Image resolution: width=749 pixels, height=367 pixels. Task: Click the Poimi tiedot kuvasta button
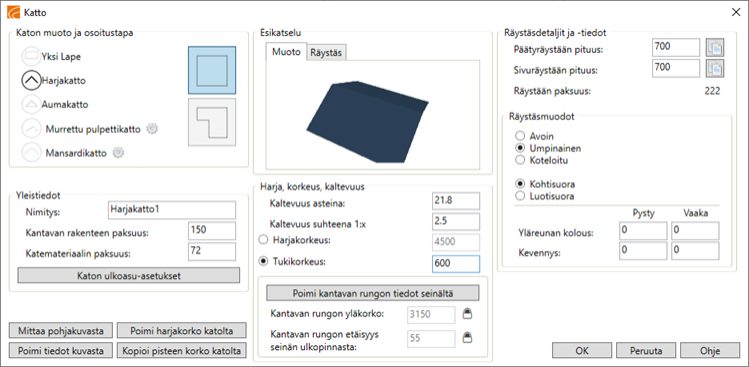click(61, 350)
